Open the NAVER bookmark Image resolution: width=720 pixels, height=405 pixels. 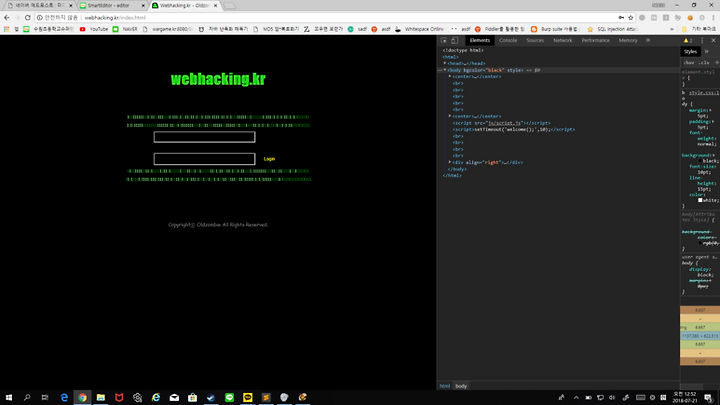pos(125,29)
